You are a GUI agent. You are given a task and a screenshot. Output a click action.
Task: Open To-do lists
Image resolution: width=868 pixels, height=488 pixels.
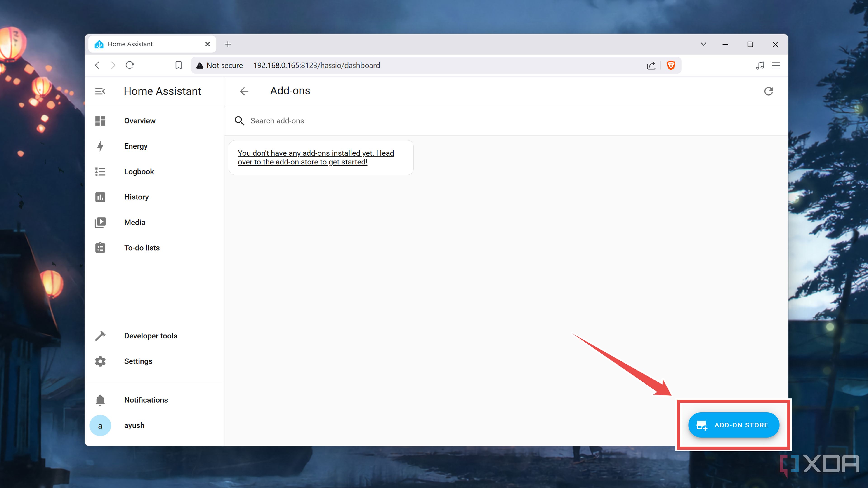pyautogui.click(x=142, y=248)
